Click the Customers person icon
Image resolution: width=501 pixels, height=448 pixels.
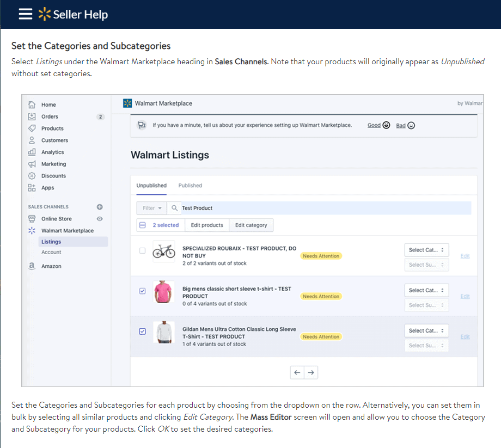32,140
